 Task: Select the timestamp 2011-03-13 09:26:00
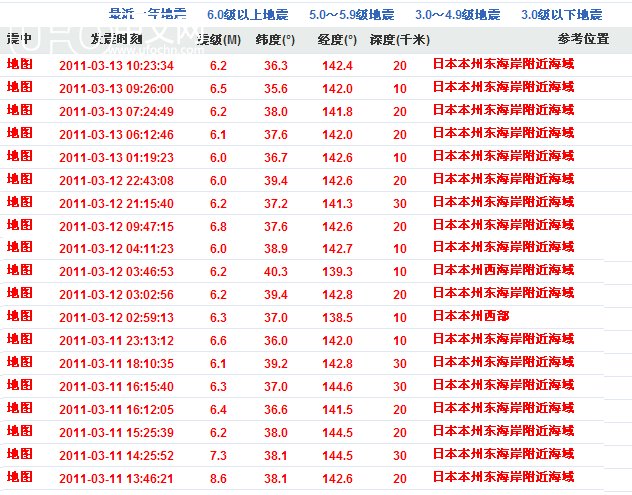point(116,89)
